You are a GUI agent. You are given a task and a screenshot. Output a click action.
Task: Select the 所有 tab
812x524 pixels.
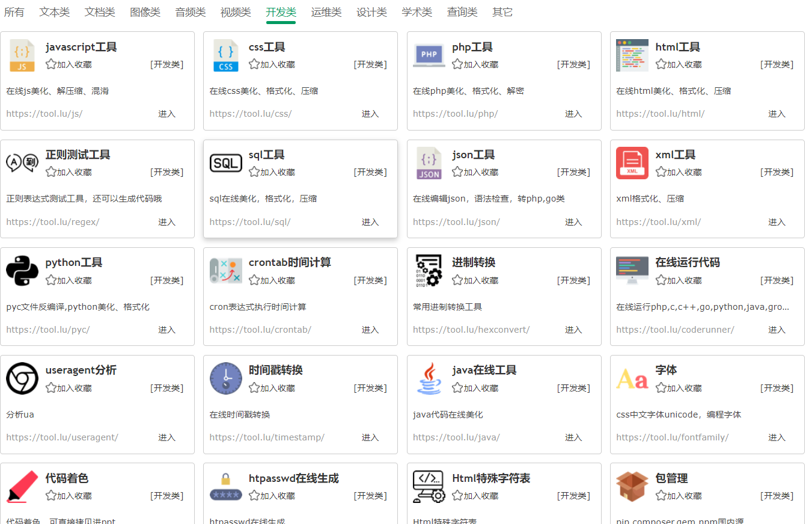14,11
